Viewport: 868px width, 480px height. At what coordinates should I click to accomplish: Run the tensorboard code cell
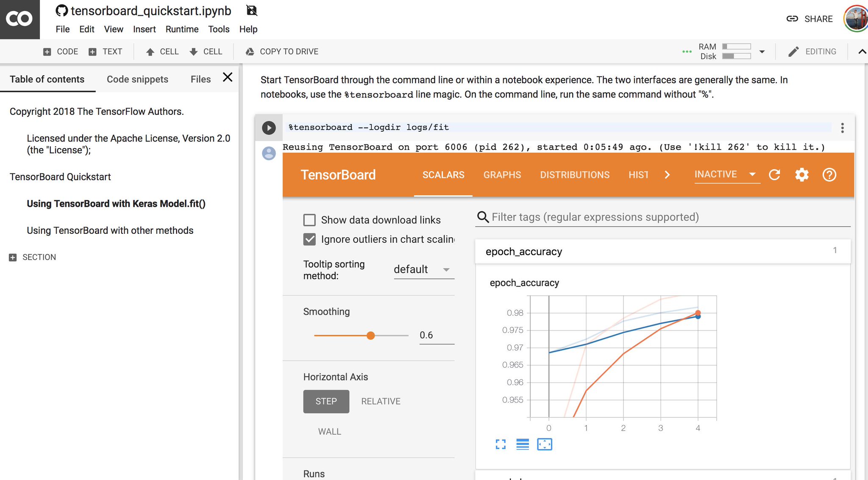pos(269,128)
